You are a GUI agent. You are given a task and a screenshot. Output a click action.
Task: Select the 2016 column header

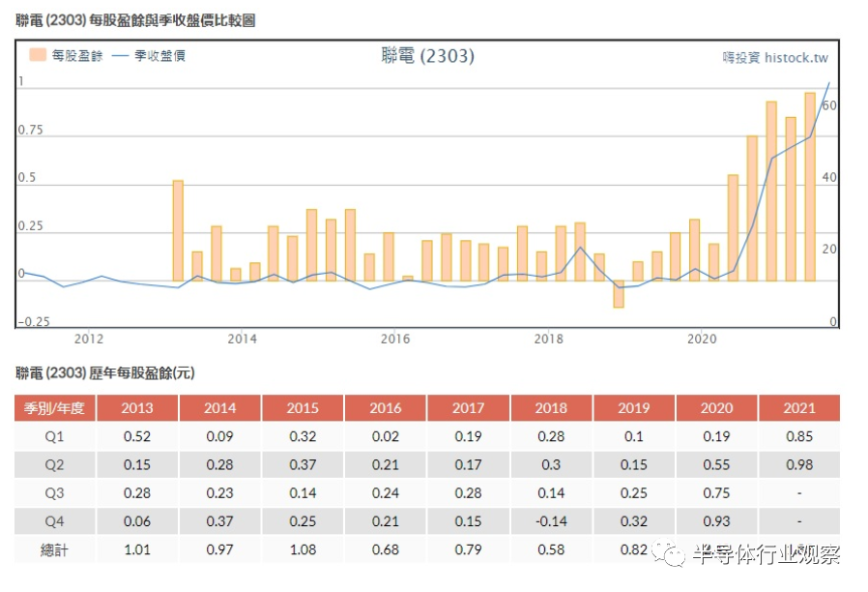[x=386, y=408]
